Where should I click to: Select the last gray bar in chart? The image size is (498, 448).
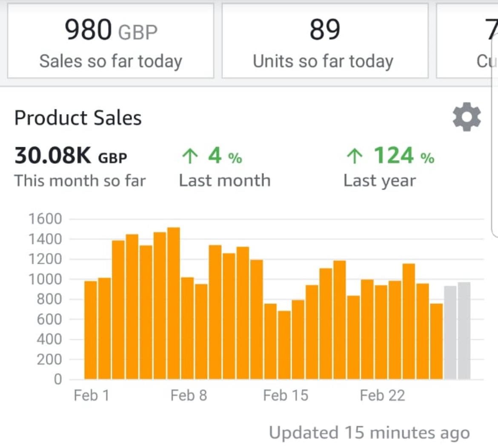pyautogui.click(x=464, y=331)
